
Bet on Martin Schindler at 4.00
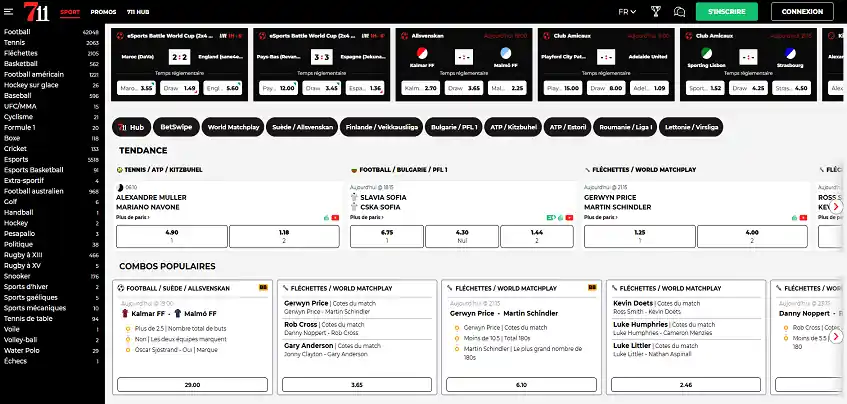pos(752,237)
